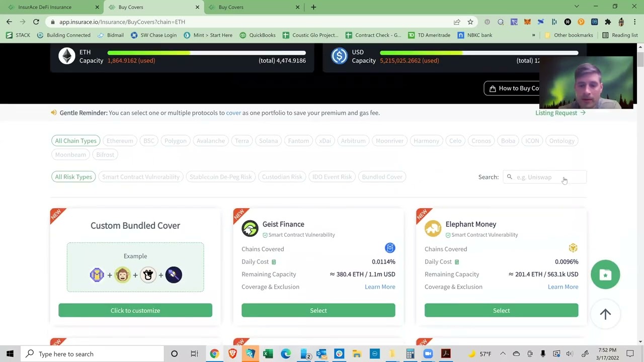The image size is (644, 362).
Task: Open the Windows Start menu
Action: point(10,354)
